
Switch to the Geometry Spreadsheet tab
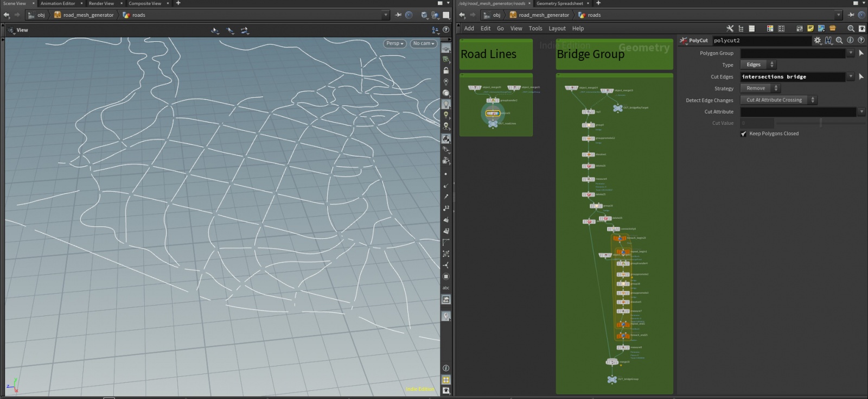(x=559, y=3)
